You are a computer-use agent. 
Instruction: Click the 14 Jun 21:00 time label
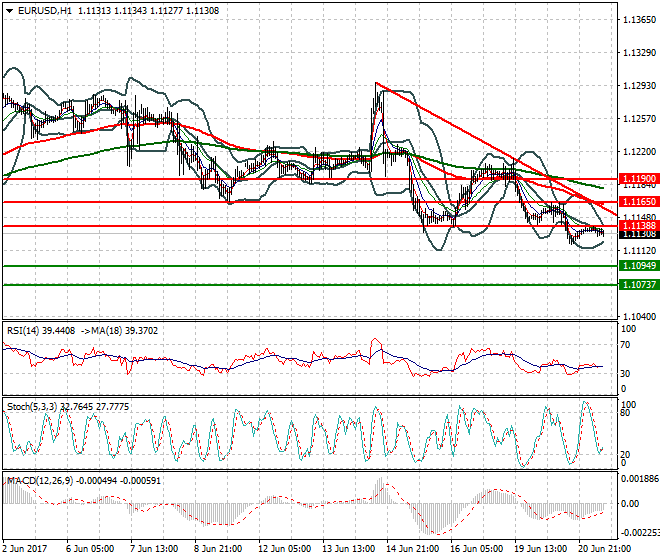pos(412,549)
